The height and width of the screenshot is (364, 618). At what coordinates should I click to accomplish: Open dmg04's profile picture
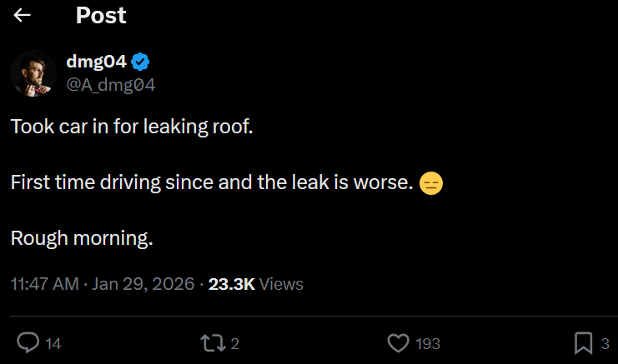pyautogui.click(x=33, y=72)
